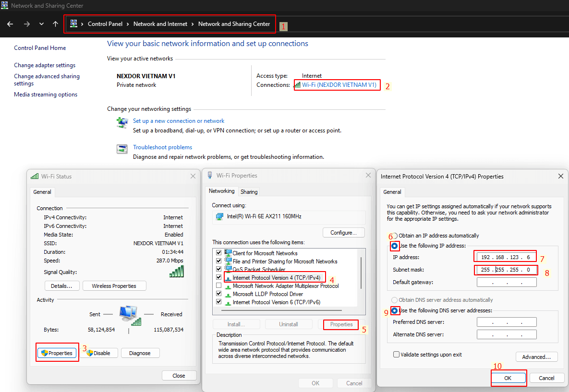The height and width of the screenshot is (392, 569).
Task: Click OK in TCP/IPv4 Properties
Action: click(508, 378)
